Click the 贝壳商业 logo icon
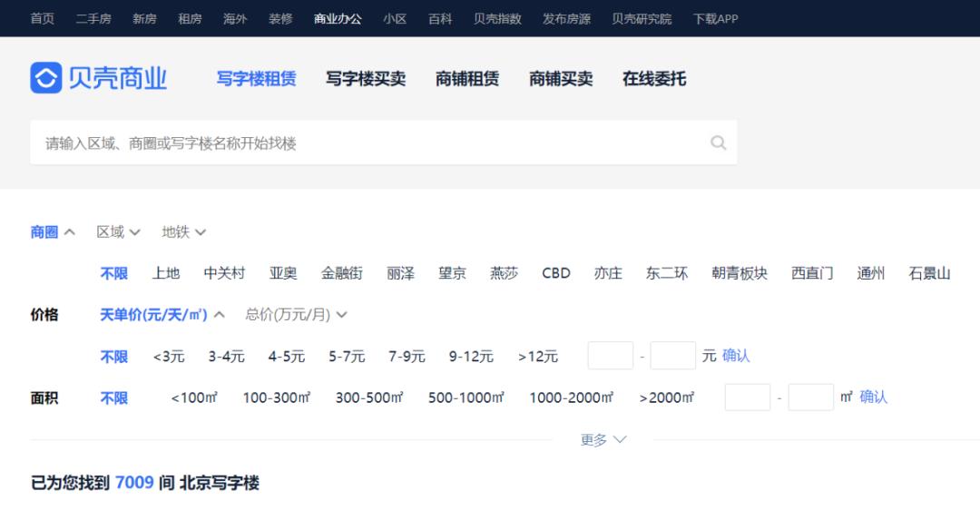 pyautogui.click(x=46, y=77)
